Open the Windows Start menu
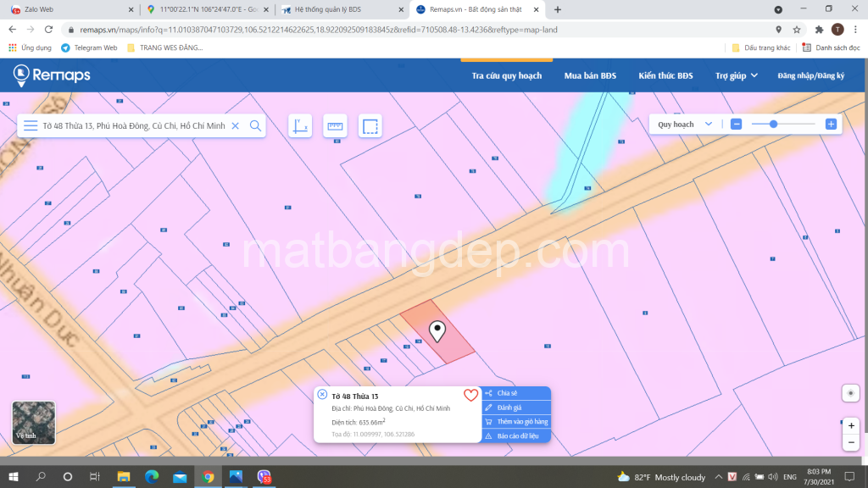868x488 pixels. (x=14, y=477)
